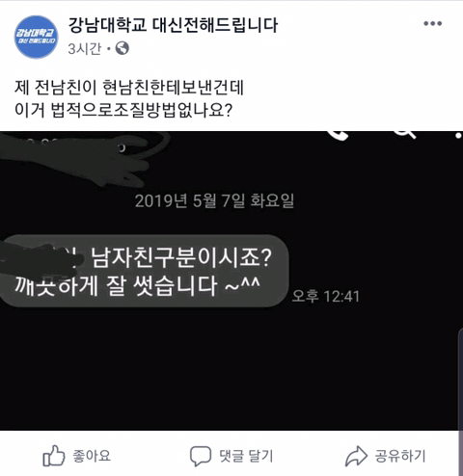Select the 공유하기 text
Screen dimensions: 463x476
click(x=400, y=456)
